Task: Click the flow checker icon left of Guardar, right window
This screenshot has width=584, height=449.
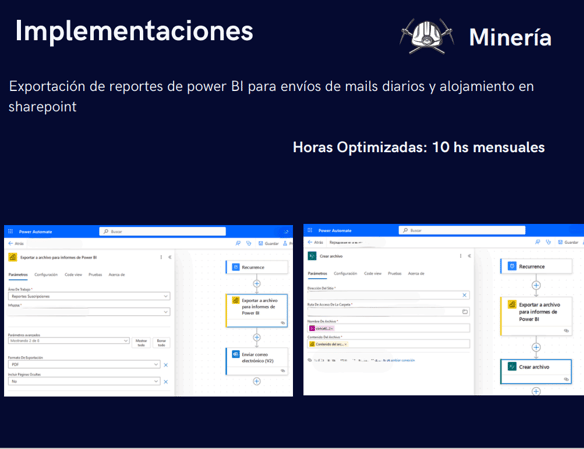Action: (548, 242)
